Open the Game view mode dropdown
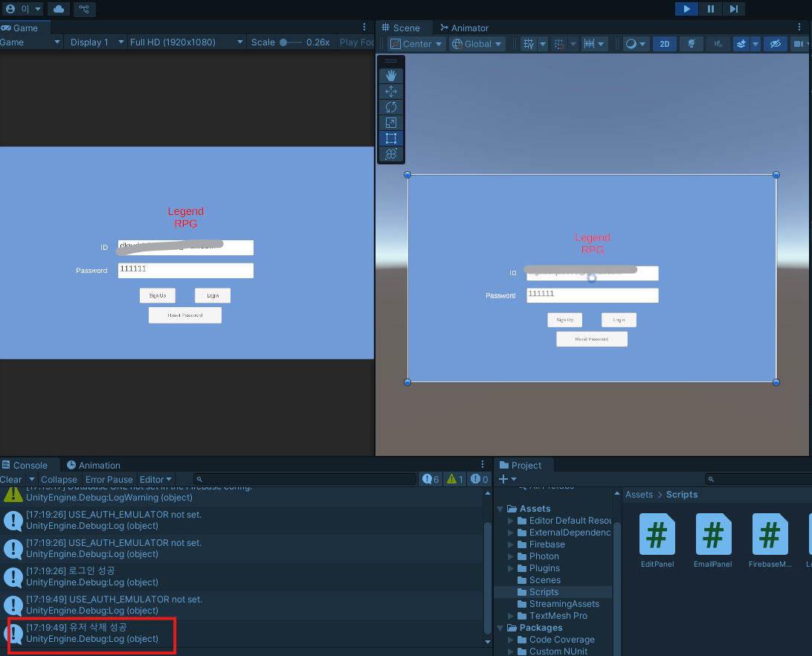The width and height of the screenshot is (812, 656). [x=30, y=42]
